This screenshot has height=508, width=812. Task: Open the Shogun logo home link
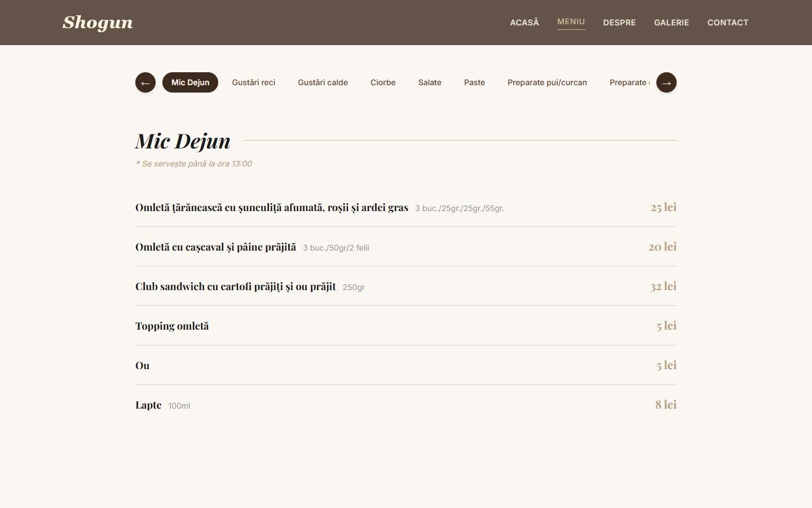[x=98, y=23]
